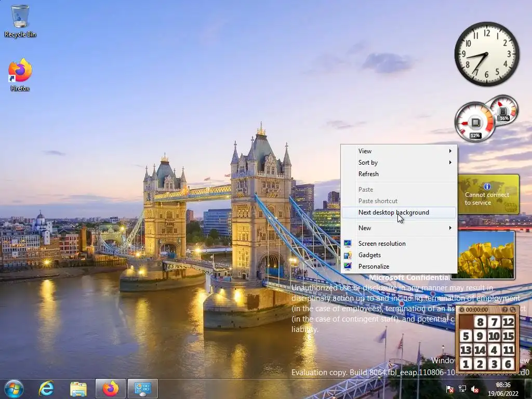
Task: Click the Gadgets menu icon
Action: pos(348,255)
